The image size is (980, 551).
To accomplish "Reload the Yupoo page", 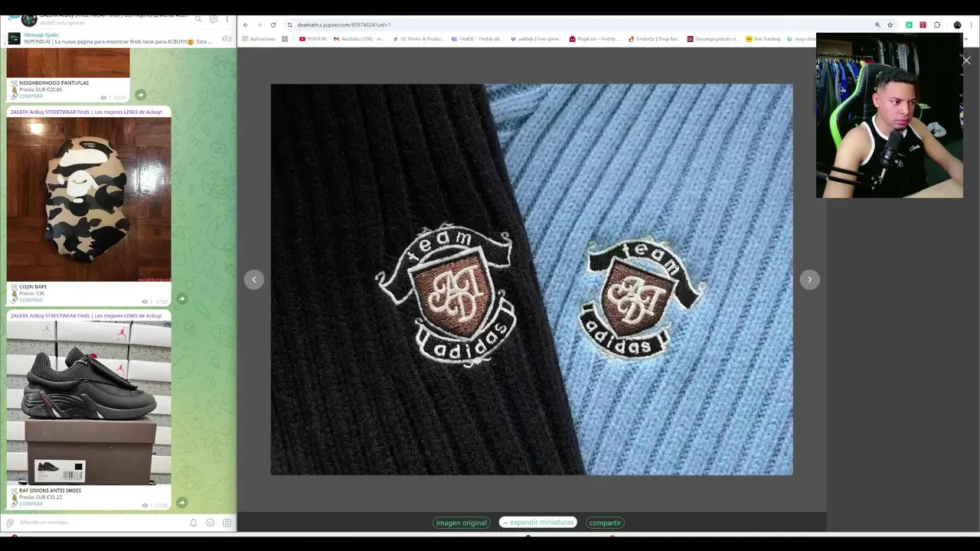I will click(x=273, y=24).
